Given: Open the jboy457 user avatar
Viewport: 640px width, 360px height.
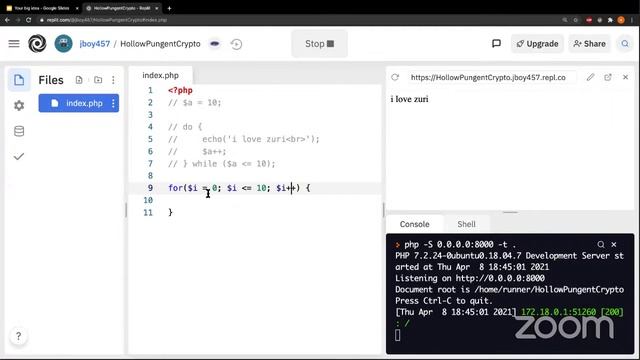Looking at the screenshot, I should (63, 44).
